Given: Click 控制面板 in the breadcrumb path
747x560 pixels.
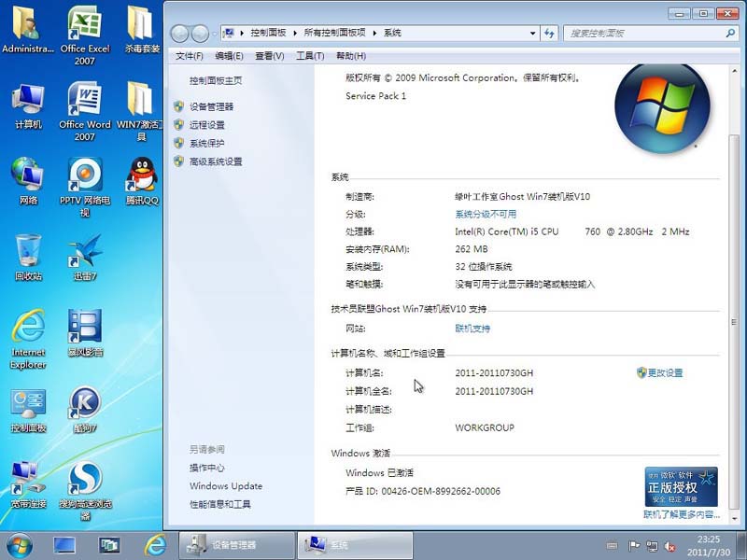Looking at the screenshot, I should tap(268, 33).
